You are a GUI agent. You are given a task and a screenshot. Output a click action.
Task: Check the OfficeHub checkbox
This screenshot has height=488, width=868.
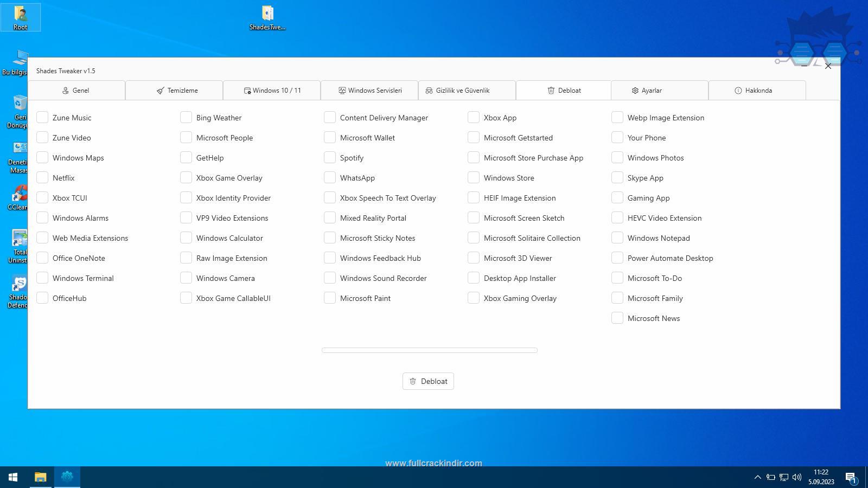click(42, 298)
